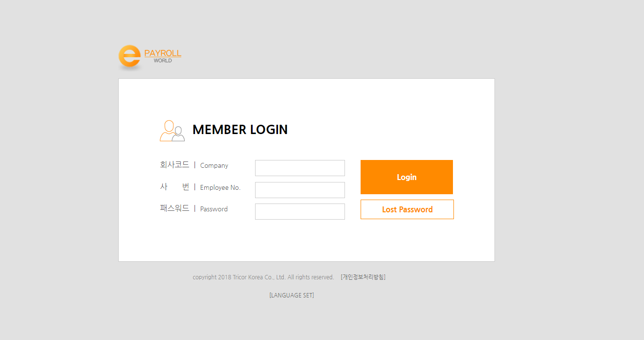Select the Employee No. input field
Screen dimensions: 644x340
300,190
